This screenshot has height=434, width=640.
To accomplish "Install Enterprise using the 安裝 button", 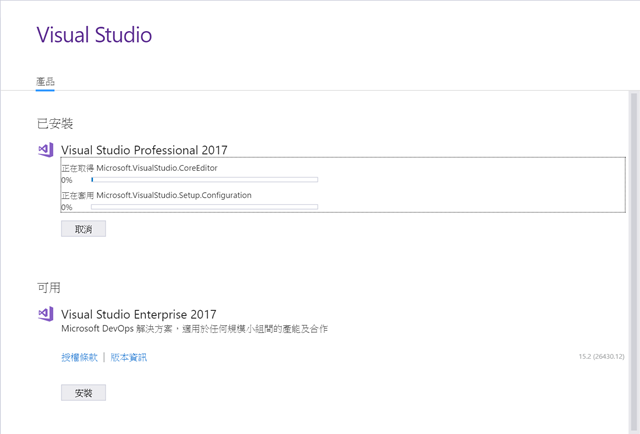I will (83, 393).
